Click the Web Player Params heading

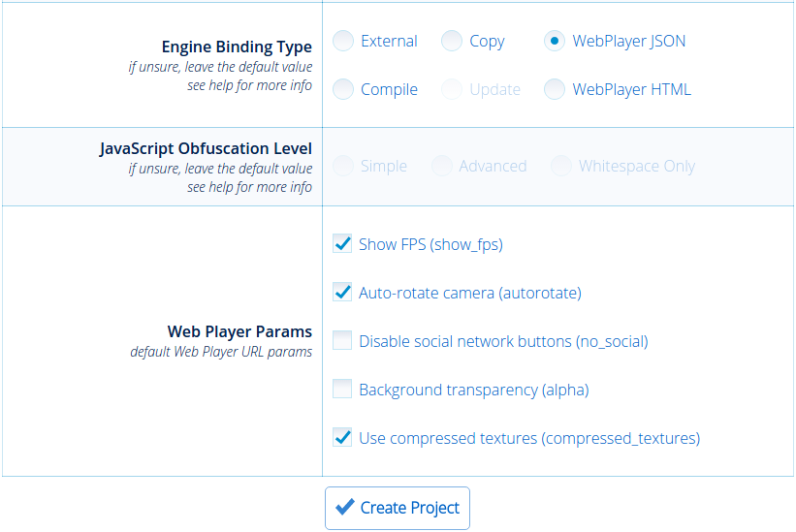point(239,331)
